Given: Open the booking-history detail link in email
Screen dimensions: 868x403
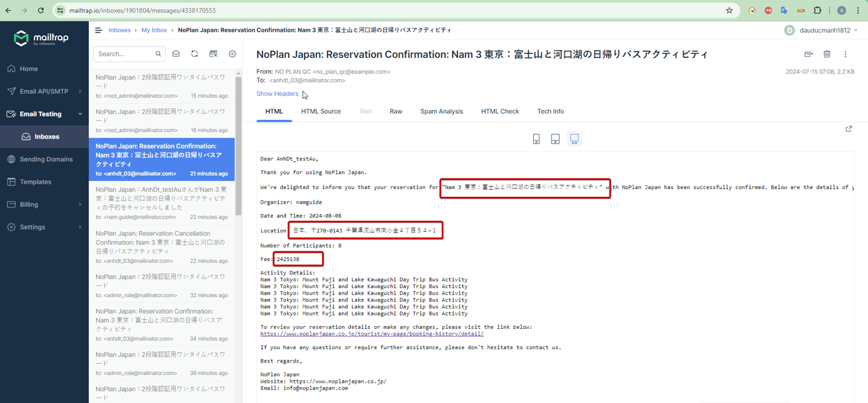Looking at the screenshot, I should tap(372, 334).
